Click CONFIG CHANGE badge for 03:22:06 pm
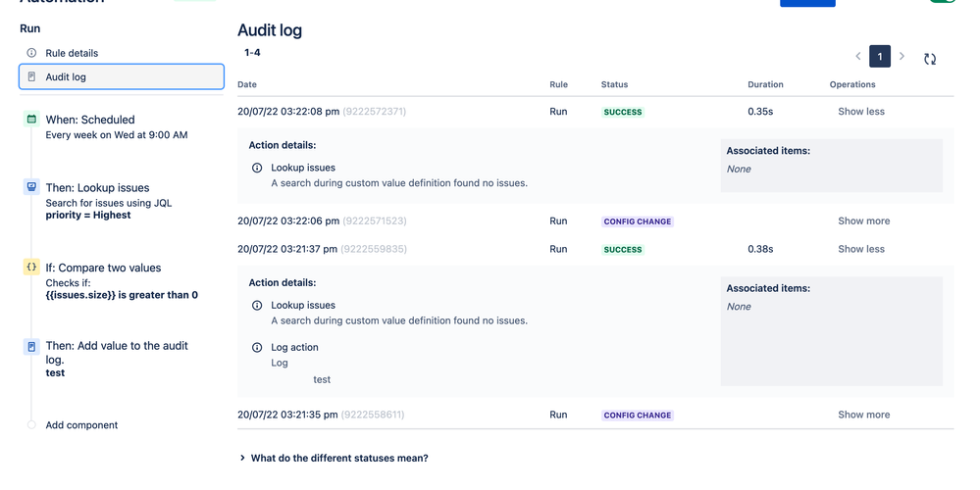This screenshot has width=980, height=490. tap(638, 221)
